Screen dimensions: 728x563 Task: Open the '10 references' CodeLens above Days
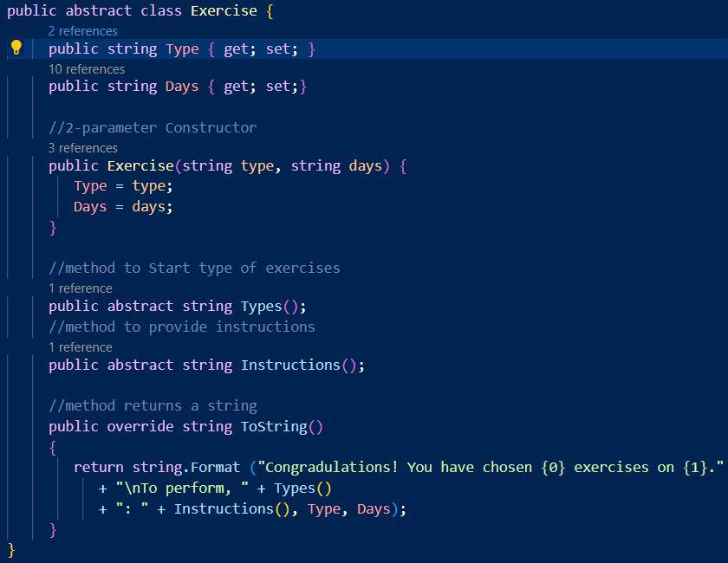[x=87, y=69]
